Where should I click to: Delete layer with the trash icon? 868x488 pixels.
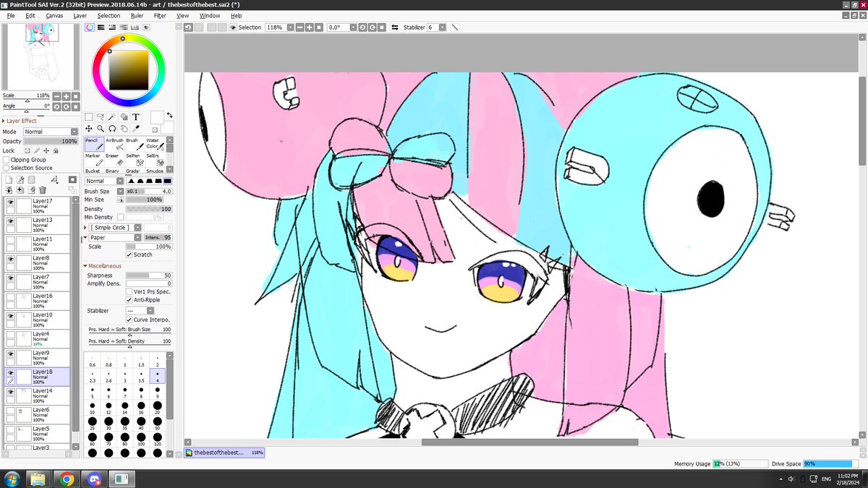(43, 190)
